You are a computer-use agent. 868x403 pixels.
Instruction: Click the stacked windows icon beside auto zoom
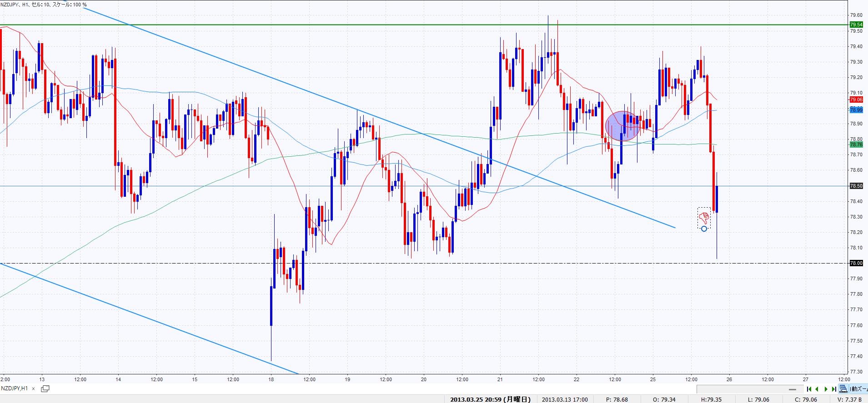pyautogui.click(x=844, y=389)
